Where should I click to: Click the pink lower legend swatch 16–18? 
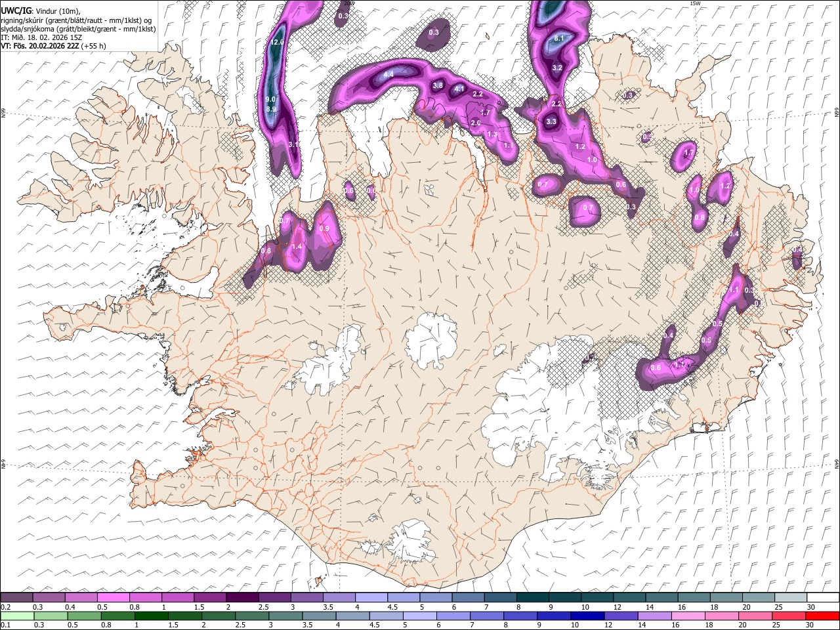point(689,616)
